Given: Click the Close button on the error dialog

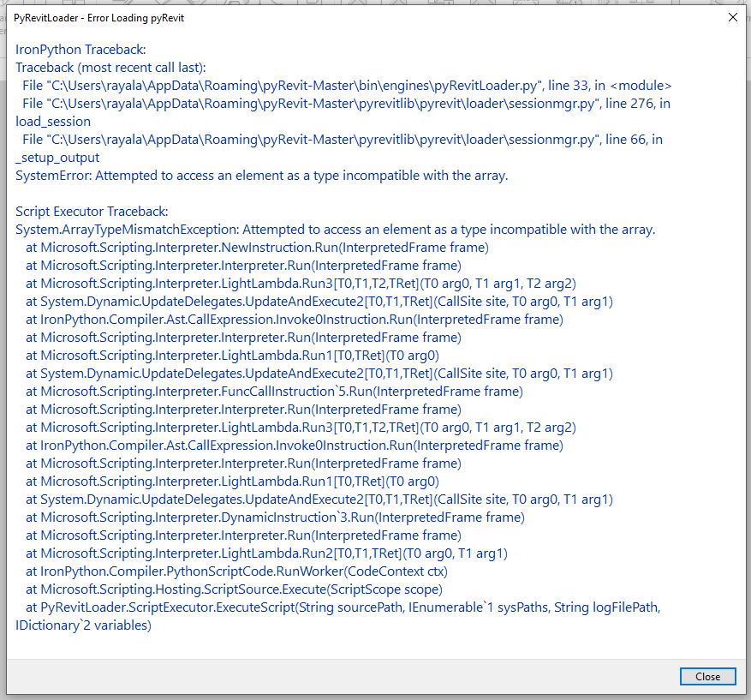Looking at the screenshot, I should 707,676.
